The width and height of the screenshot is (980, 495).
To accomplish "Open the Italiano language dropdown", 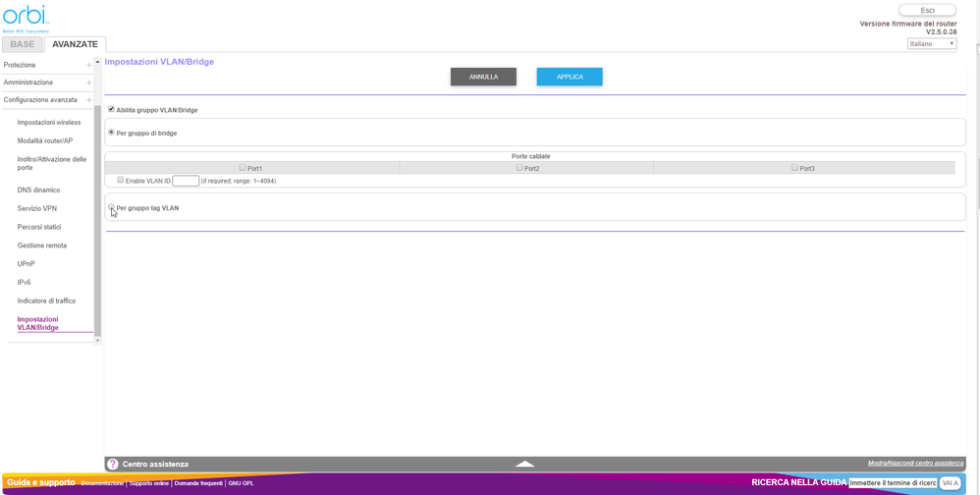I will pyautogui.click(x=931, y=44).
